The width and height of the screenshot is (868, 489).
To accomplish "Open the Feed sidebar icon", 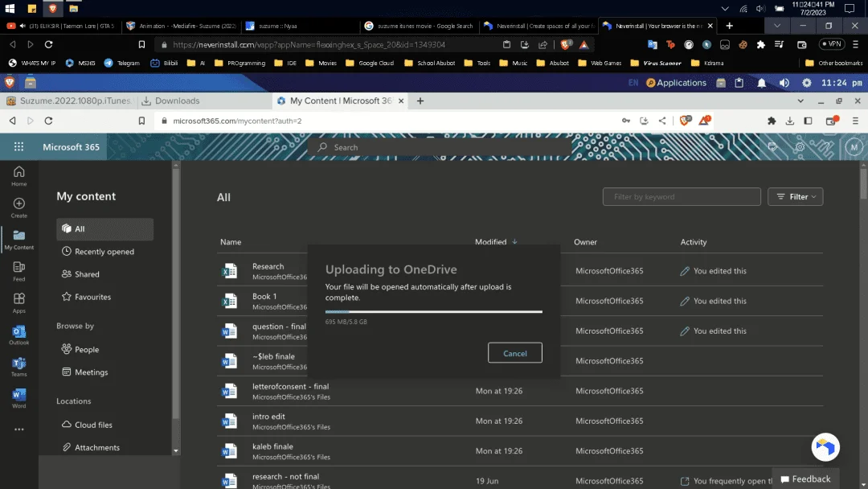I will (x=18, y=271).
